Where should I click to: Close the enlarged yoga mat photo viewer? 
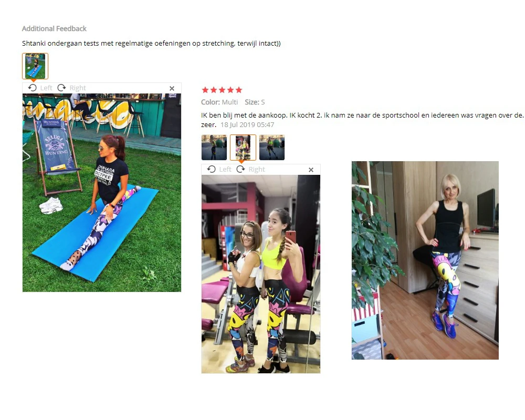pyautogui.click(x=172, y=88)
